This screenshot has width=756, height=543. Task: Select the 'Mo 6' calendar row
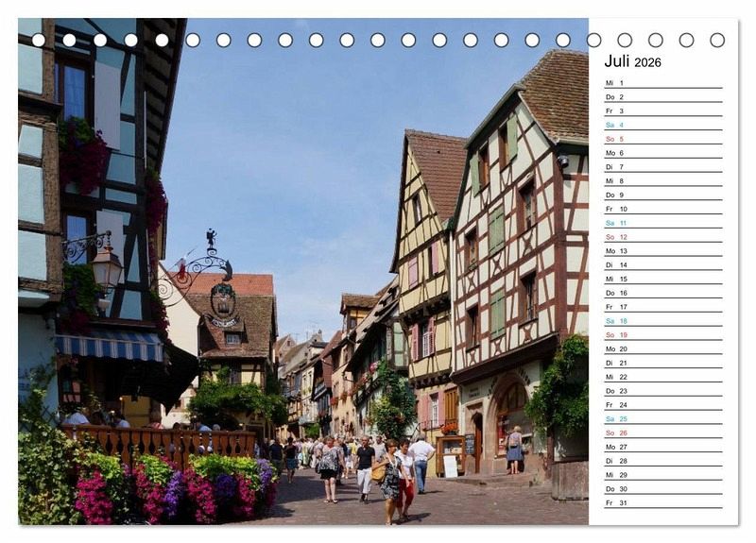pyautogui.click(x=663, y=153)
